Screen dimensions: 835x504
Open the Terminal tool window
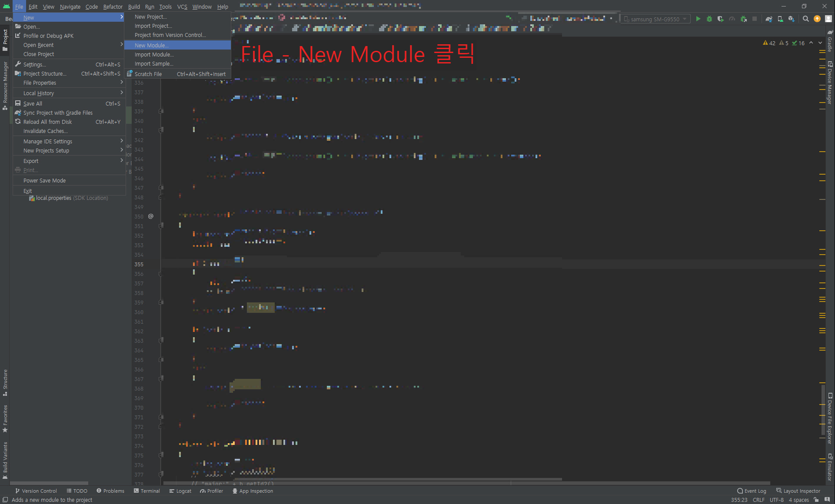[x=147, y=491]
